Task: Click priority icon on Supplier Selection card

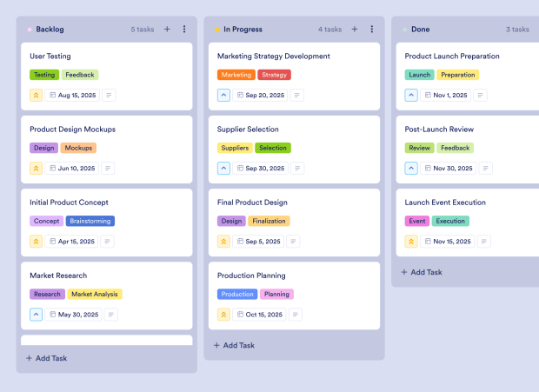Action: 224,168
